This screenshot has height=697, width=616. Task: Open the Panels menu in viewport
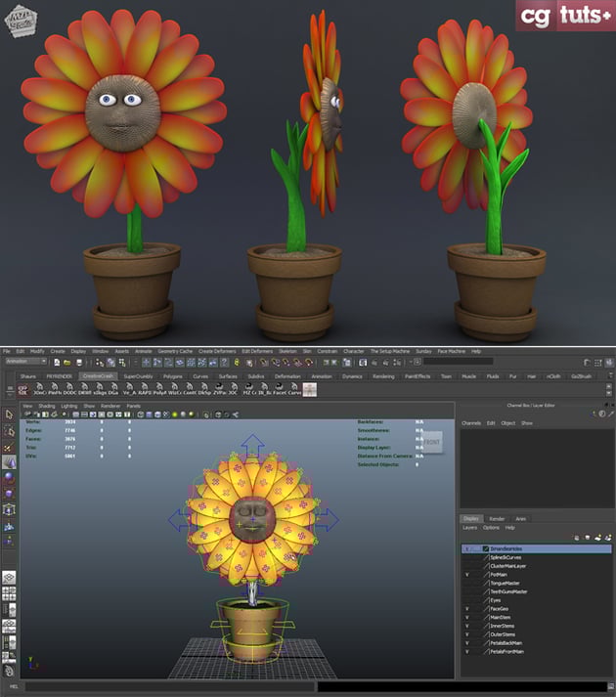(x=133, y=405)
